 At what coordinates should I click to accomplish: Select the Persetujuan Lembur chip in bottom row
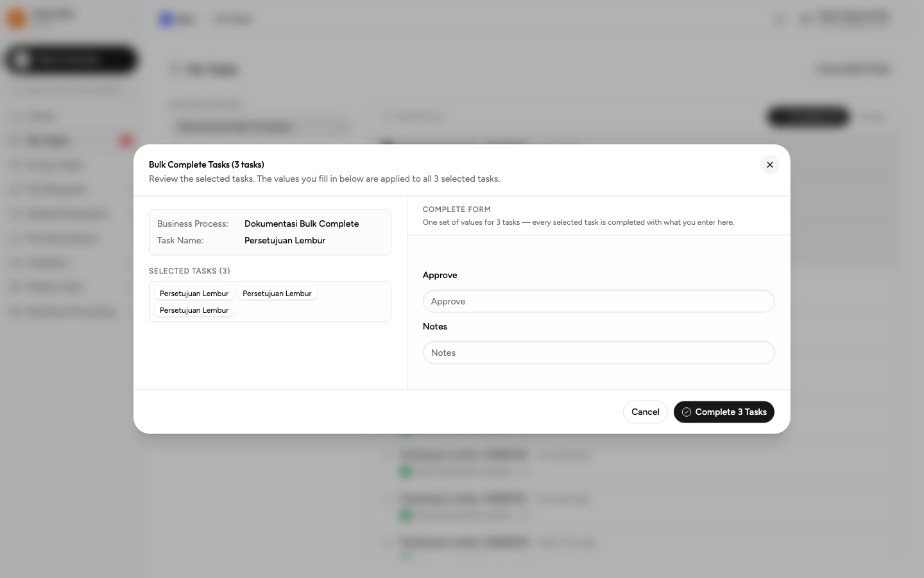pos(194,310)
